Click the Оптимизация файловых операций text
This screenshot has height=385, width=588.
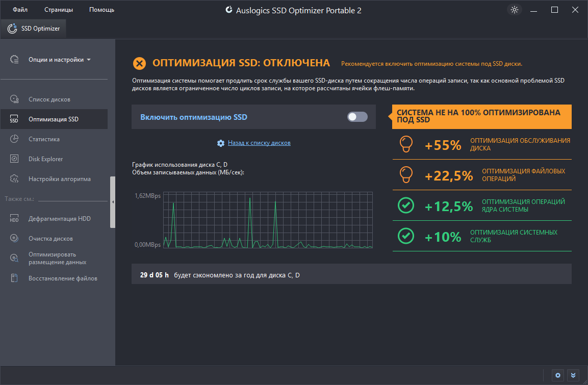click(x=524, y=175)
